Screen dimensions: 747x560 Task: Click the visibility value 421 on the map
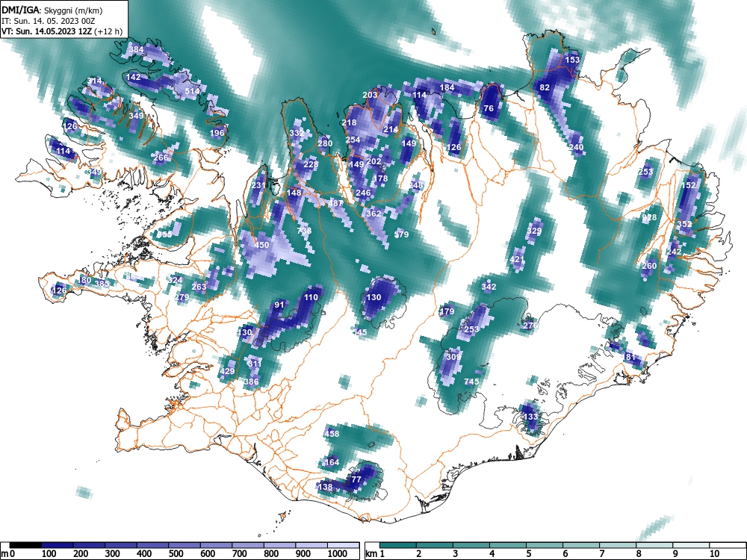pyautogui.click(x=517, y=260)
